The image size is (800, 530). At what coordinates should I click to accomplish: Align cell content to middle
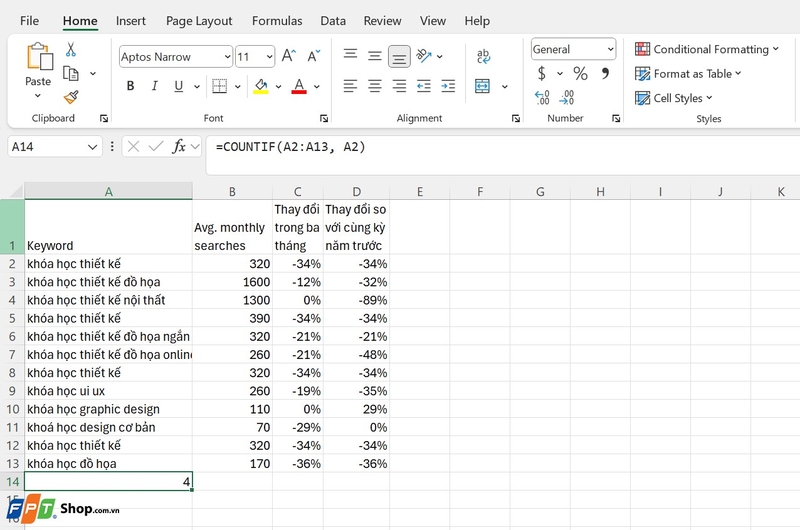tap(375, 56)
